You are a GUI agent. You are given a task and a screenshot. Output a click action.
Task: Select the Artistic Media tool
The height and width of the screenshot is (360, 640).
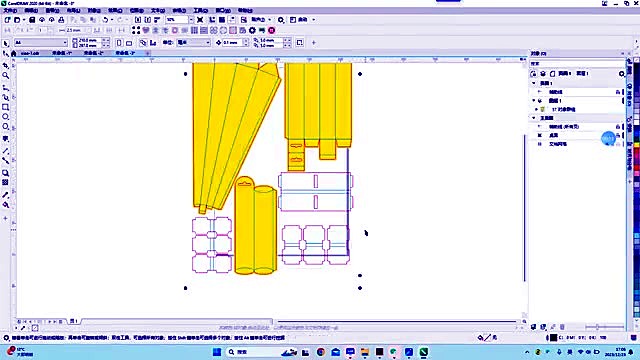click(x=5, y=97)
